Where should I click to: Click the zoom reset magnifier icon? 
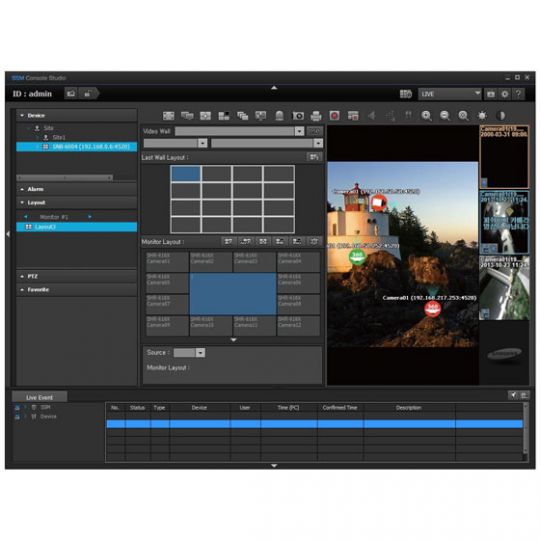[x=464, y=116]
